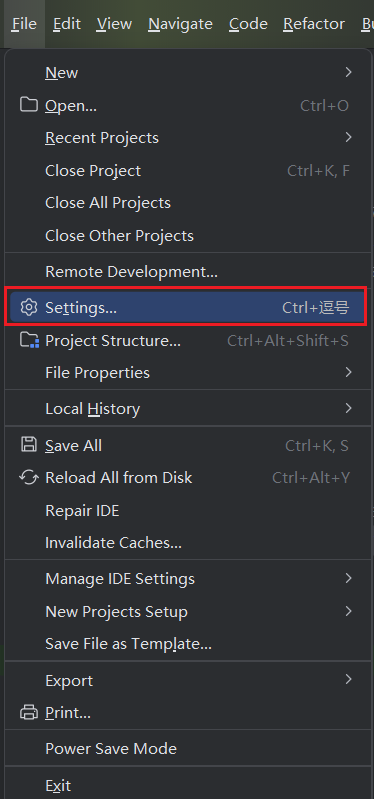Click the Project Structure folder icon
This screenshot has height=799, width=374.
coord(29,340)
